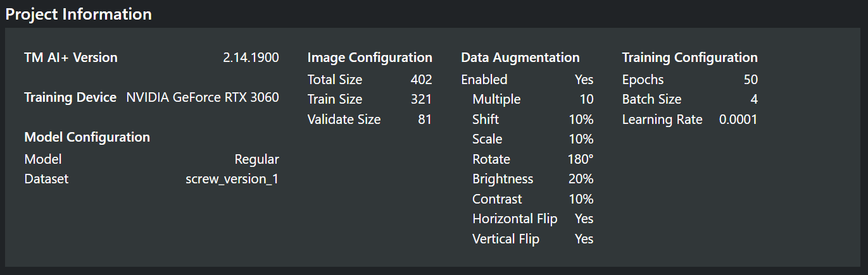Click the Vertical Flip value Yes
Viewport: 868px width, 275px height.
(584, 239)
